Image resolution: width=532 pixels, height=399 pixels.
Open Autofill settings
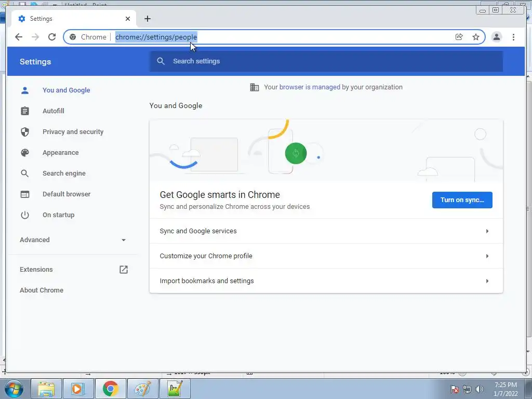[54, 111]
